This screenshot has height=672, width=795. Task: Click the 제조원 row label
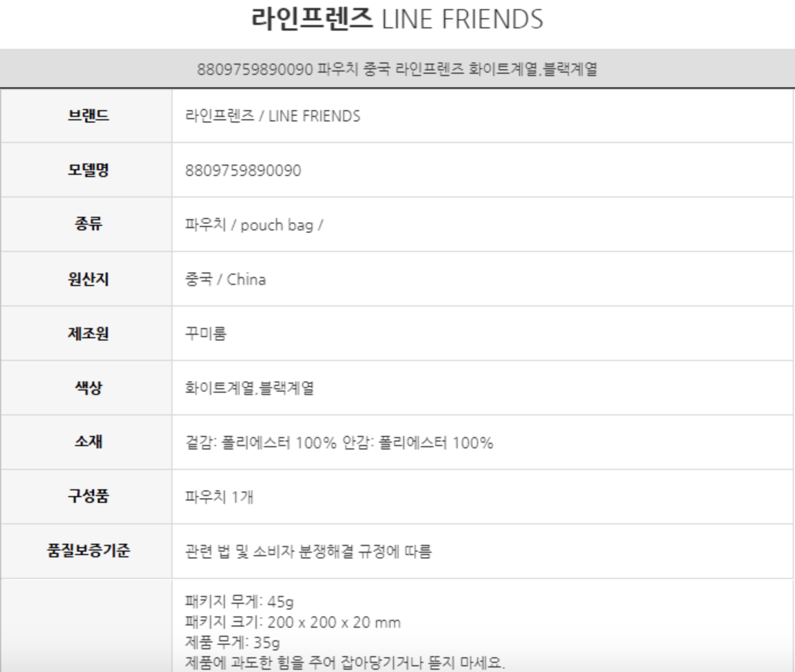pos(88,333)
